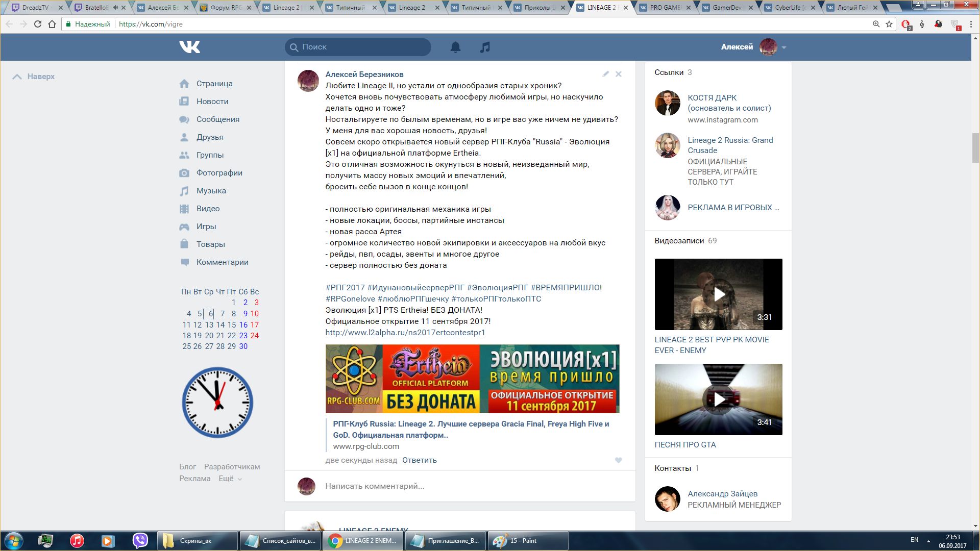Click the page vertical scrollbar thumb
Screen dimensions: 980x551
point(975,148)
